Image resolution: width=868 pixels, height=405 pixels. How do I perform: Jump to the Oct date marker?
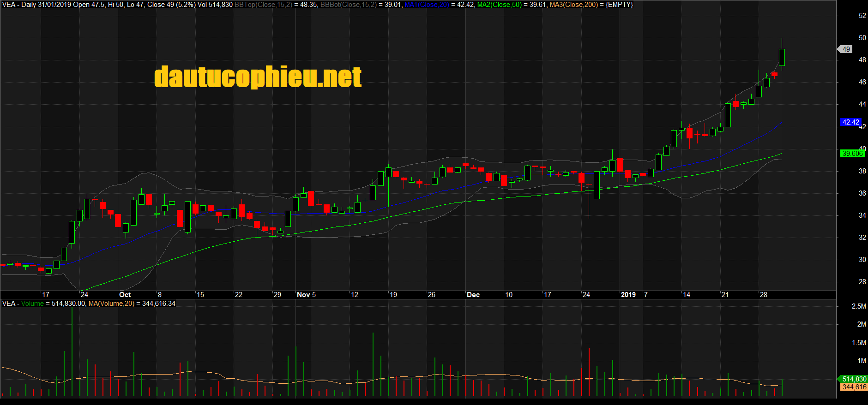(125, 295)
